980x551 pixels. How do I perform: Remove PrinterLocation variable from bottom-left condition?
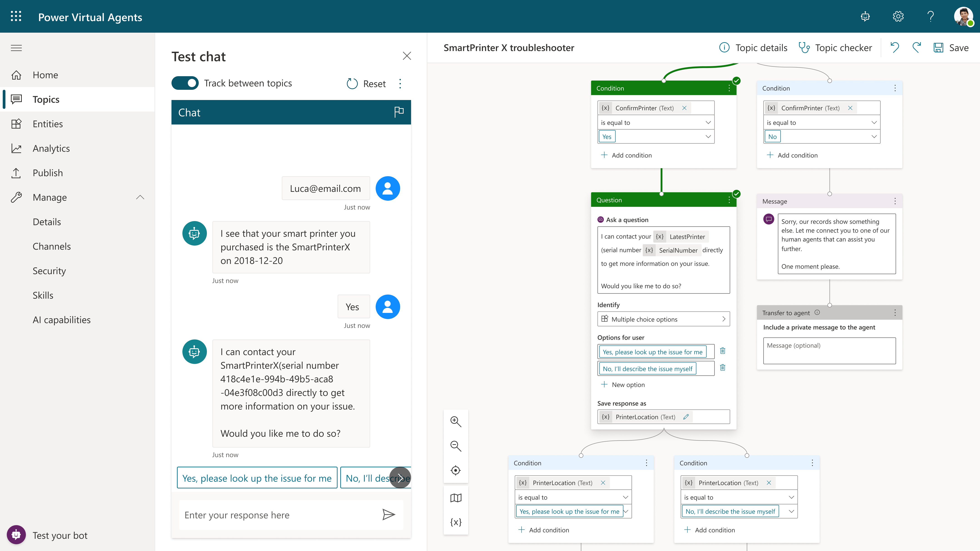point(603,483)
